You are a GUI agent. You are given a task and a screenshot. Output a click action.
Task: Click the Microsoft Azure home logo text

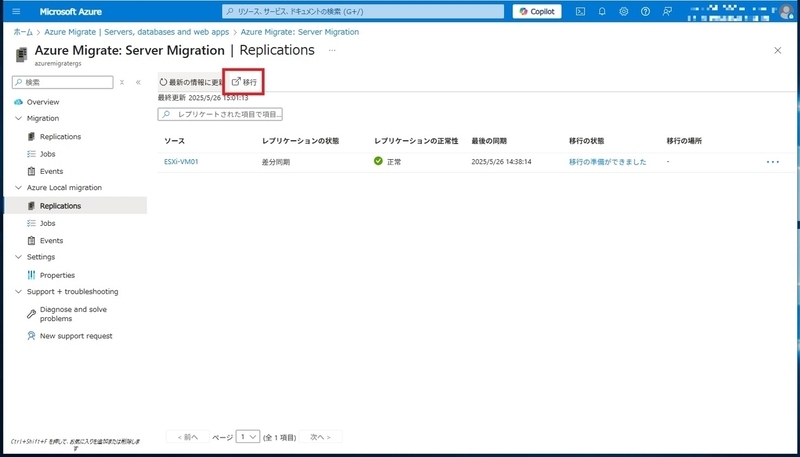pos(70,11)
